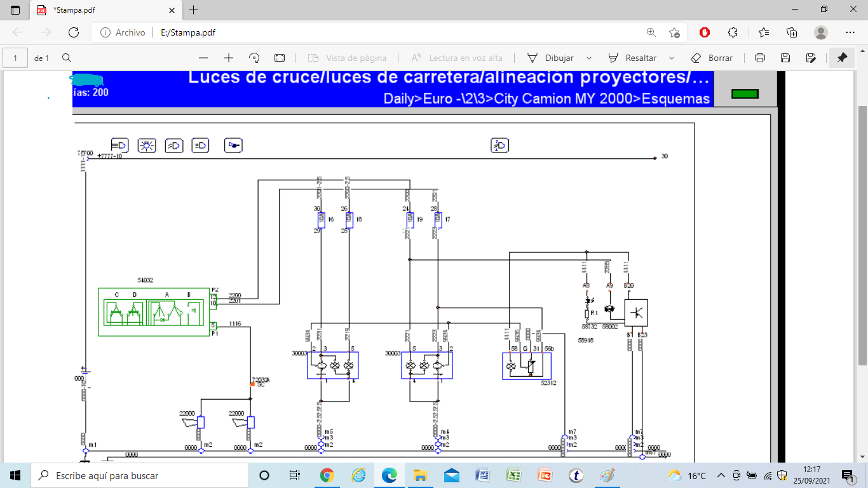Open Cortana circle on taskbar
868x488 pixels.
pos(264,475)
